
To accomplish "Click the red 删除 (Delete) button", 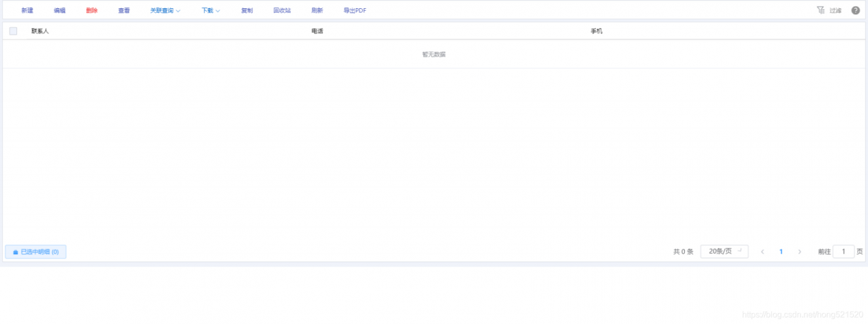I will (92, 11).
